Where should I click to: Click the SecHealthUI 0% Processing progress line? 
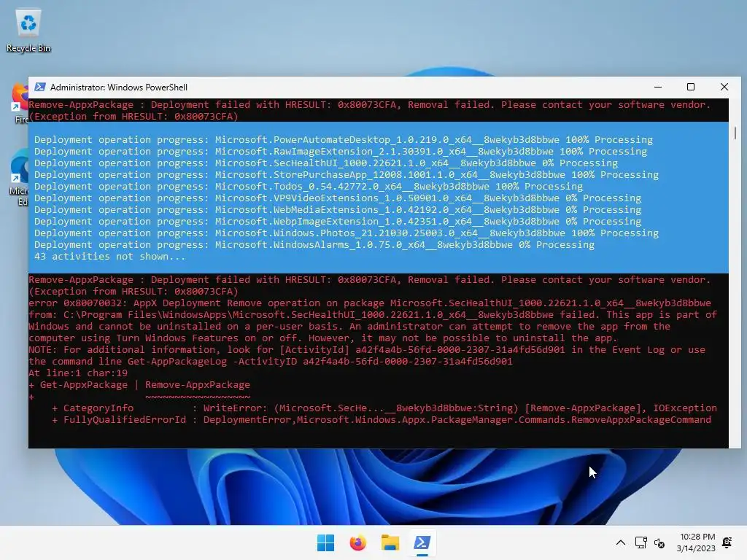pyautogui.click(x=326, y=163)
